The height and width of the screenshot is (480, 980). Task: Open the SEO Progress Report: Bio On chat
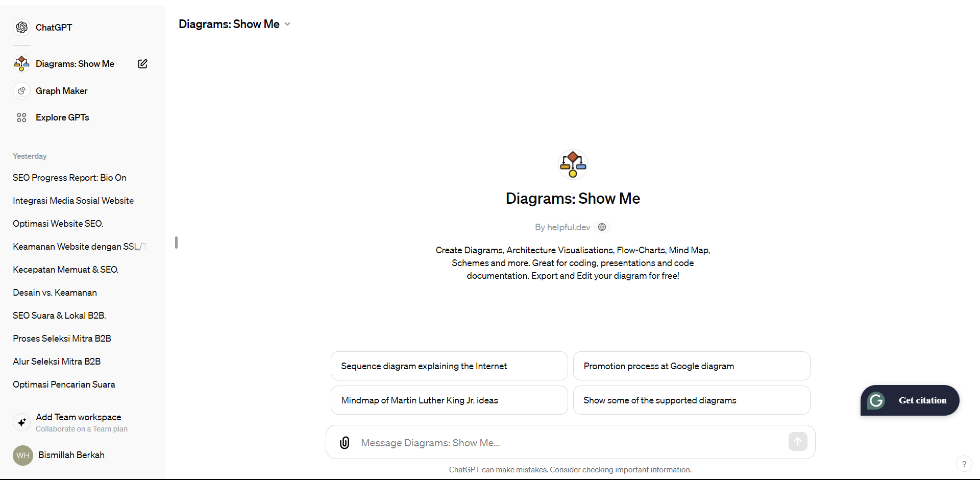[69, 178]
